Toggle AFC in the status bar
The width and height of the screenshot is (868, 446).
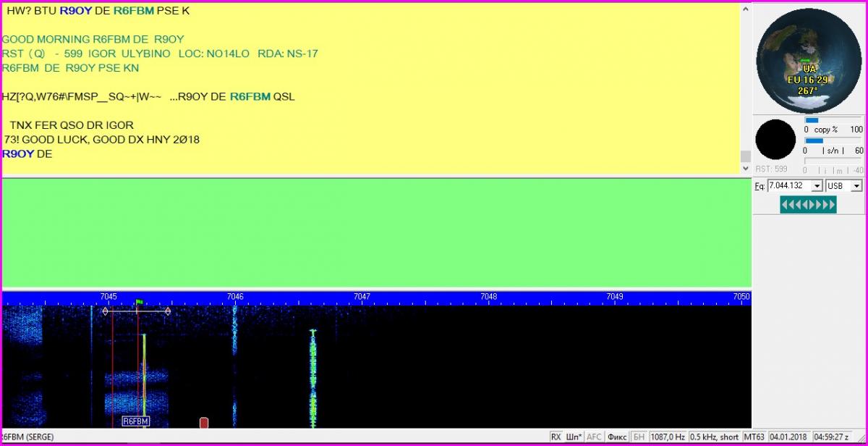pos(594,437)
